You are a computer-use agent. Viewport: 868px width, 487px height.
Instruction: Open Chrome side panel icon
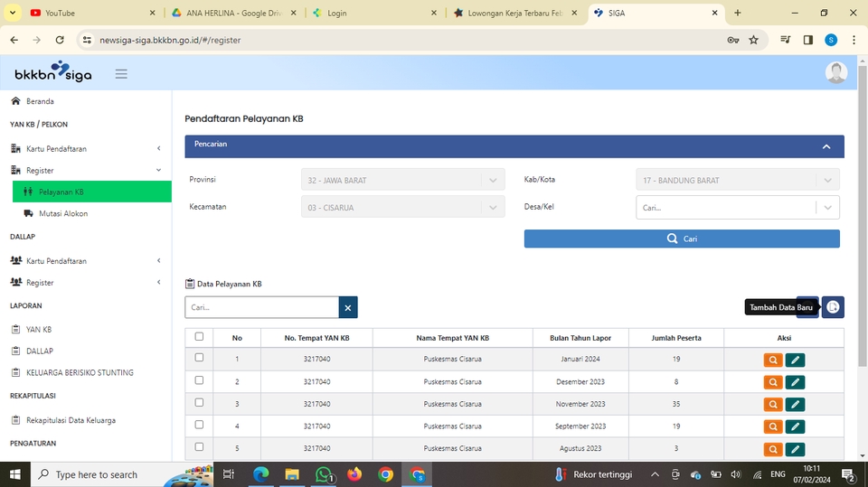807,40
